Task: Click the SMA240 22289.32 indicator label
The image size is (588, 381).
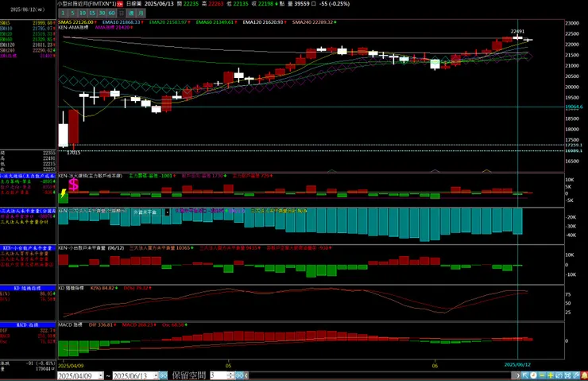Action: tap(314, 22)
